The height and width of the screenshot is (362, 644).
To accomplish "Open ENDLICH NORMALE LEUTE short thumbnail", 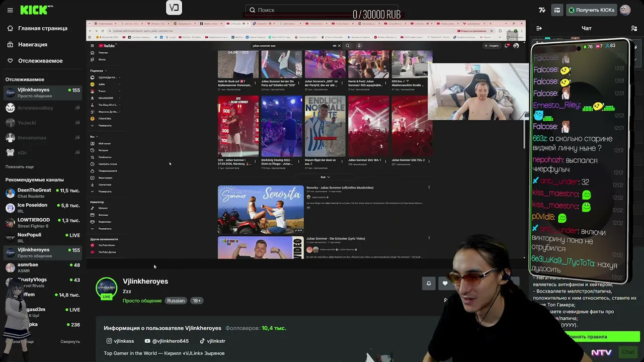I will coord(325,126).
